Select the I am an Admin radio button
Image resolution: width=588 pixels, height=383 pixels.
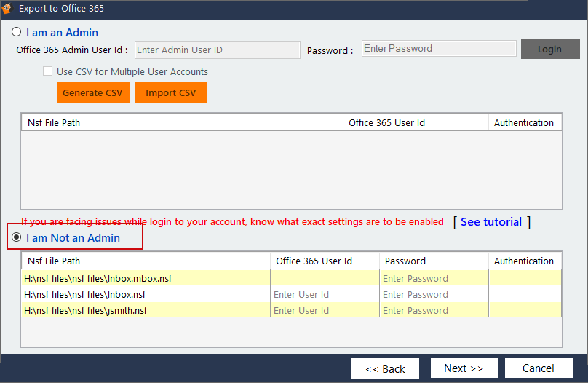[x=17, y=32]
